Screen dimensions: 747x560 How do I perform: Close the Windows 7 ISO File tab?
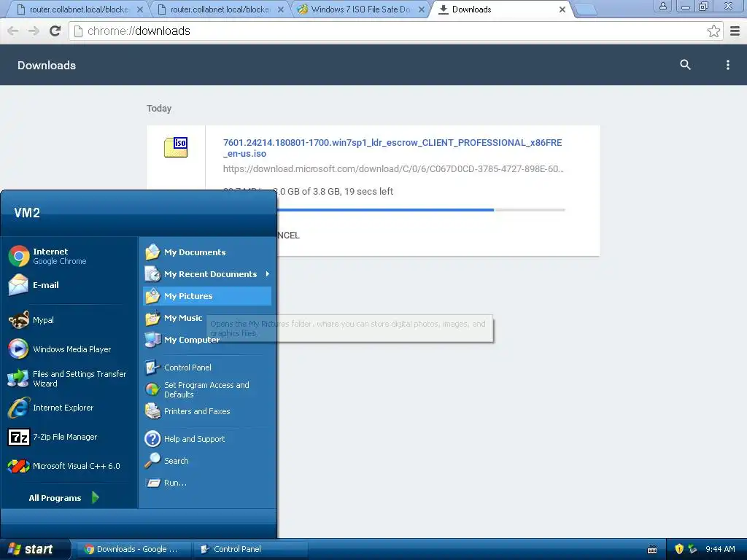[x=421, y=9]
